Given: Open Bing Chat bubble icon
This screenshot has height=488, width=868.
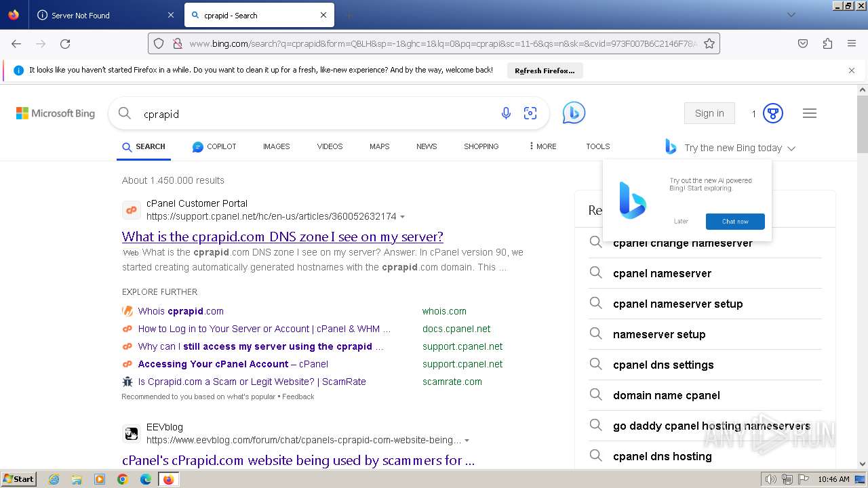Looking at the screenshot, I should pos(574,113).
